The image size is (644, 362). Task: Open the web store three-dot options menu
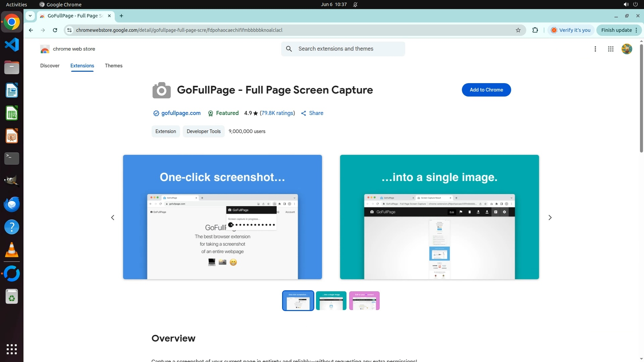point(595,49)
